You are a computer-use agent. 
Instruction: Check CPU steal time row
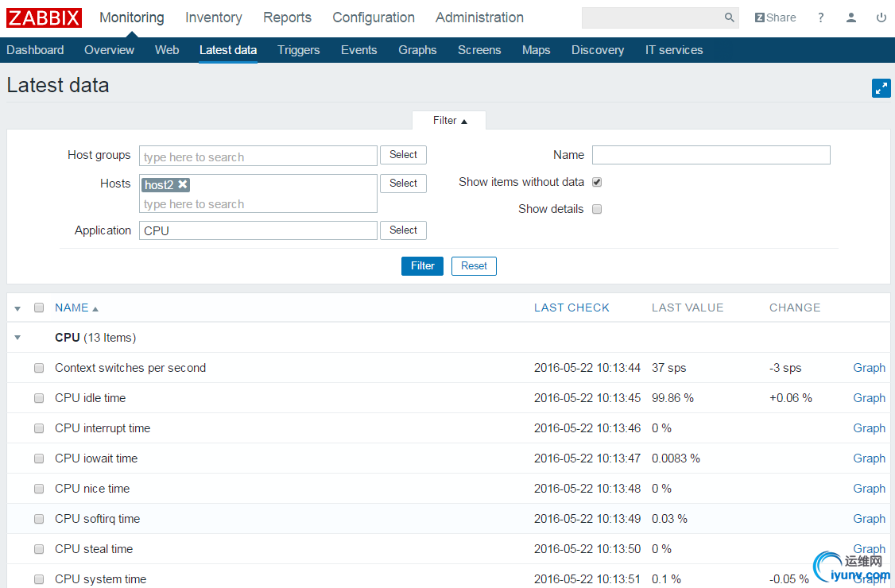click(x=39, y=549)
